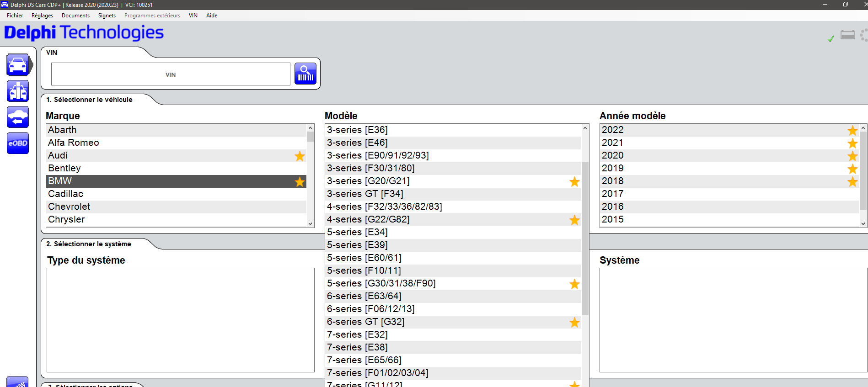
Task: Open the Réglages menu
Action: 42,16
